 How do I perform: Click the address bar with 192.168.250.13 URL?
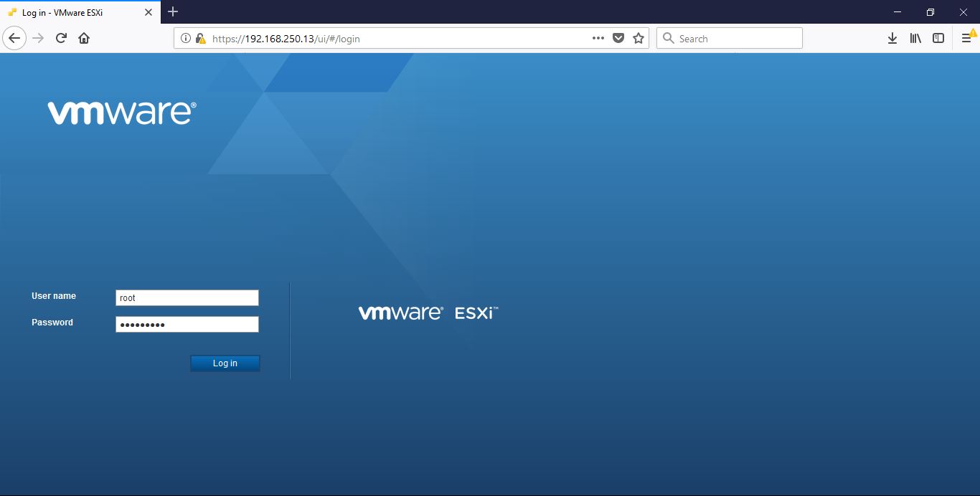click(x=395, y=39)
